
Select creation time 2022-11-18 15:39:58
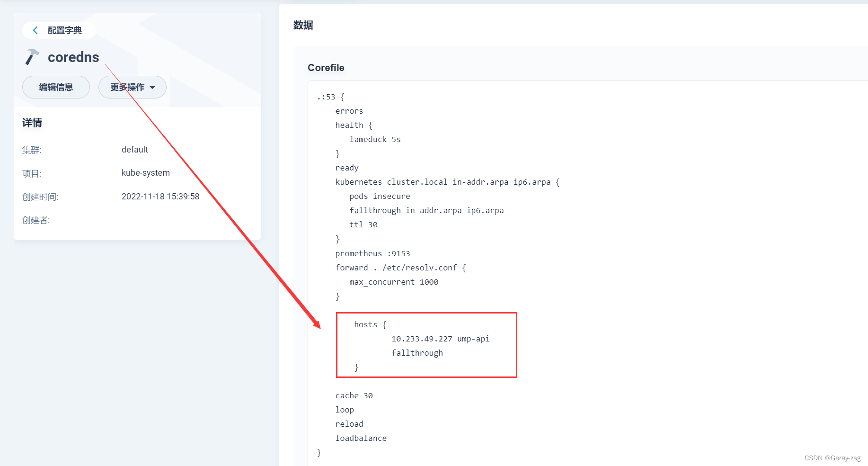pos(160,197)
